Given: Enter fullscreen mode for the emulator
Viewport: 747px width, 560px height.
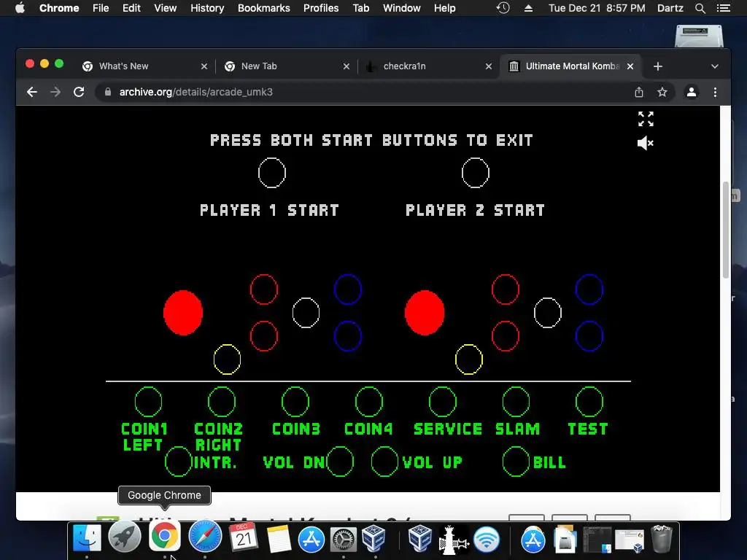Looking at the screenshot, I should (x=646, y=119).
